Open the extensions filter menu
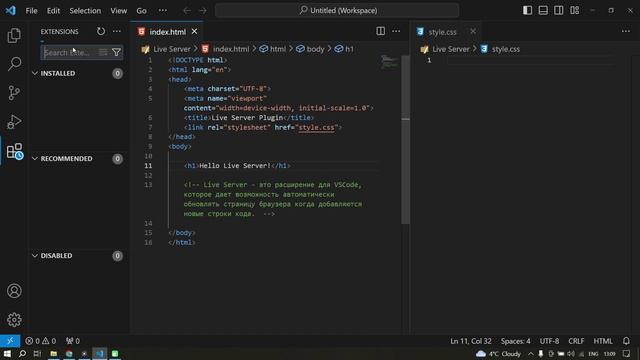 [116, 52]
